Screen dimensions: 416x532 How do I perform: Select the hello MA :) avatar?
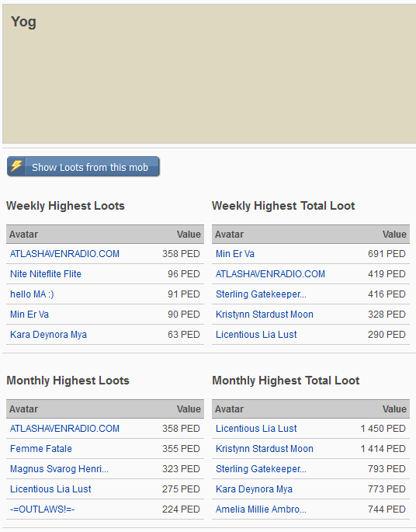click(x=32, y=294)
